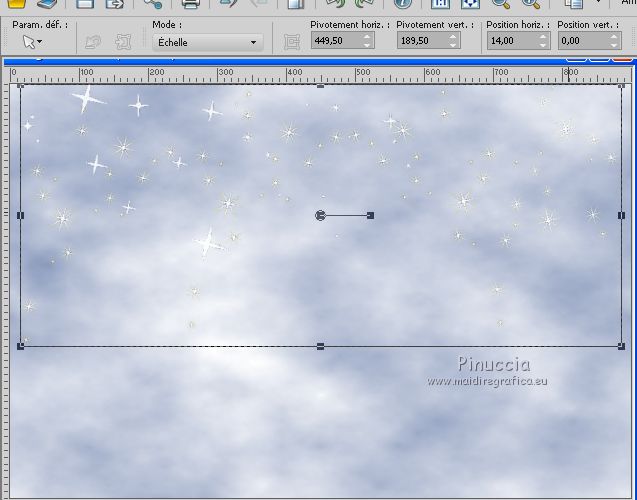637x500 pixels.
Task: Click the circular pivot center point
Action: (x=320, y=215)
